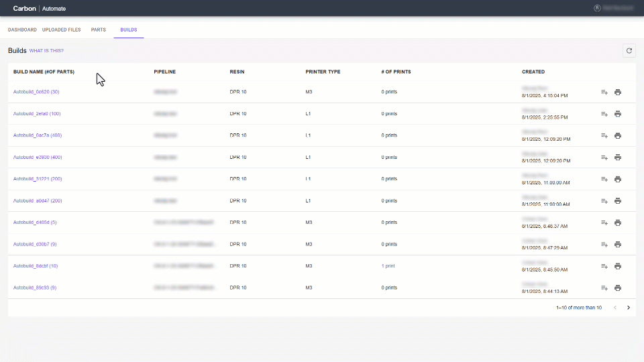The height and width of the screenshot is (362, 644).
Task: Click list-plus icon for Autobuild_8dcbf
Action: click(604, 266)
